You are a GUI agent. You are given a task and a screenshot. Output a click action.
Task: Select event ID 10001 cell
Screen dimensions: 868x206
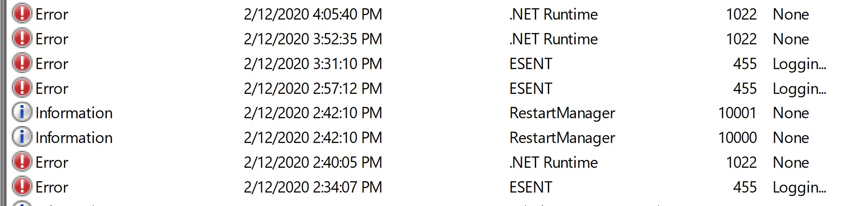click(737, 113)
